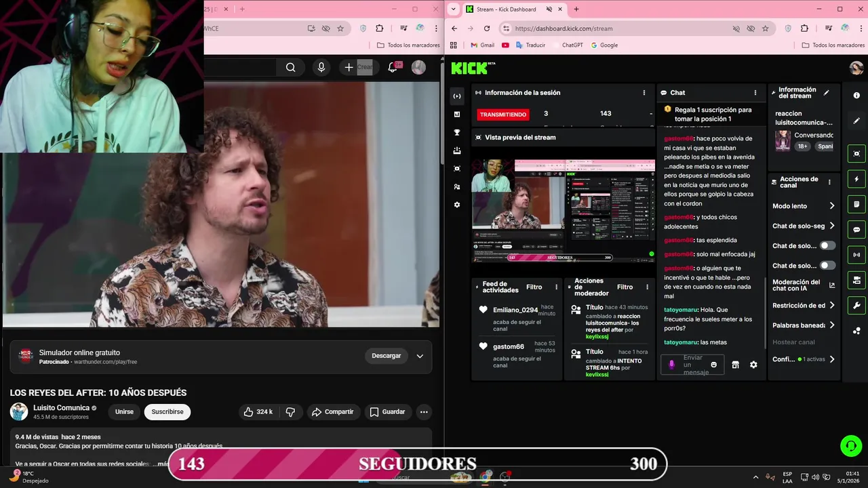Image resolution: width=868 pixels, height=488 pixels.
Task: Click the chat bubble quick action icon
Action: pos(856,230)
